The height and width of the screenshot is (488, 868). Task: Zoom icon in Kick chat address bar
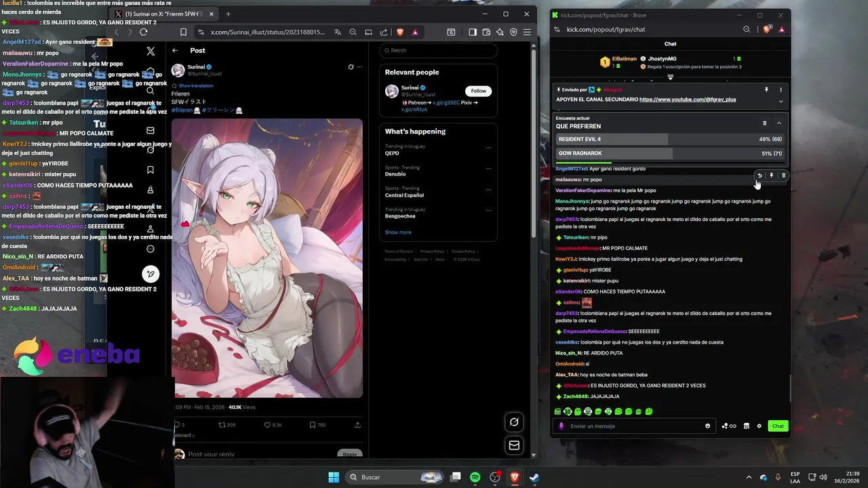point(747,29)
